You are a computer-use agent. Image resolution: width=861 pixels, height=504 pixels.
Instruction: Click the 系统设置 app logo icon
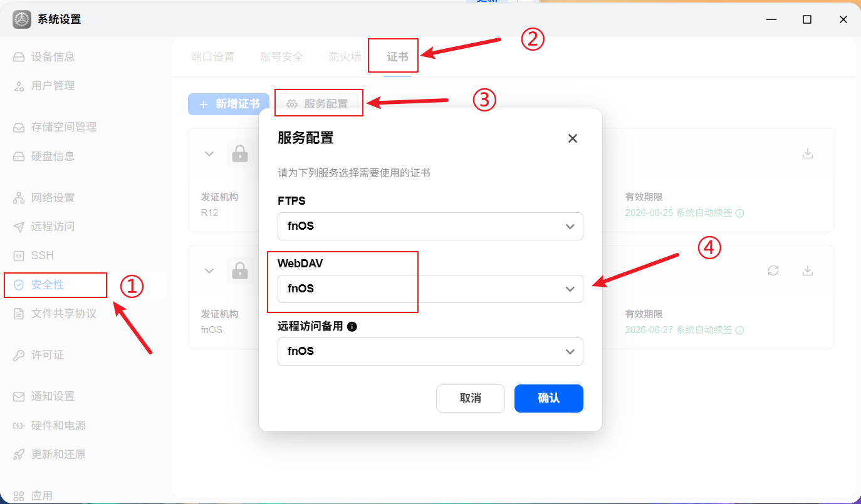coord(22,19)
